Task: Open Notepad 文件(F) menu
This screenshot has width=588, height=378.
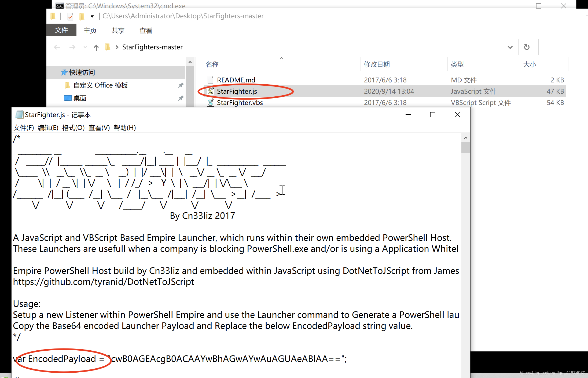Action: [24, 128]
